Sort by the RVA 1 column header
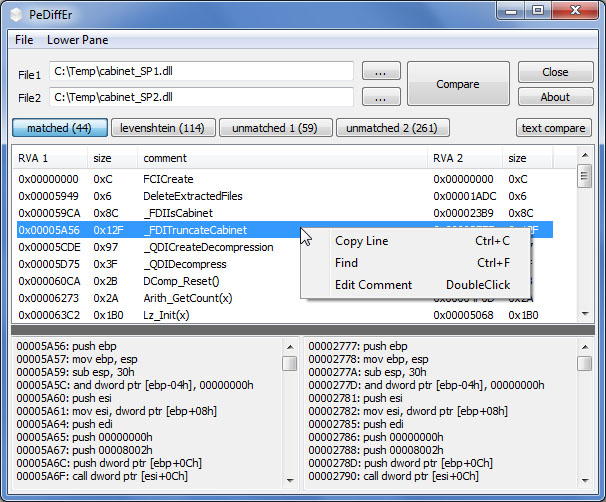Screen dimensions: 606x502 pyautogui.click(x=50, y=158)
